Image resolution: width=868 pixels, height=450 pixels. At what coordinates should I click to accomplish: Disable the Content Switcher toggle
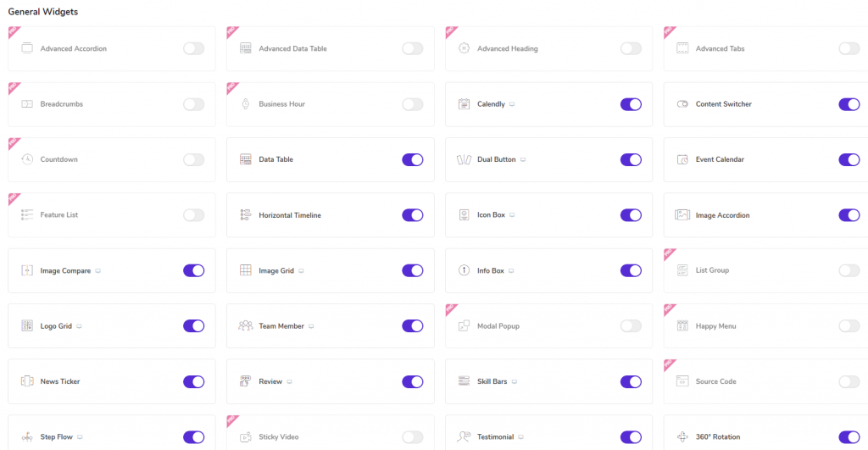[849, 104]
